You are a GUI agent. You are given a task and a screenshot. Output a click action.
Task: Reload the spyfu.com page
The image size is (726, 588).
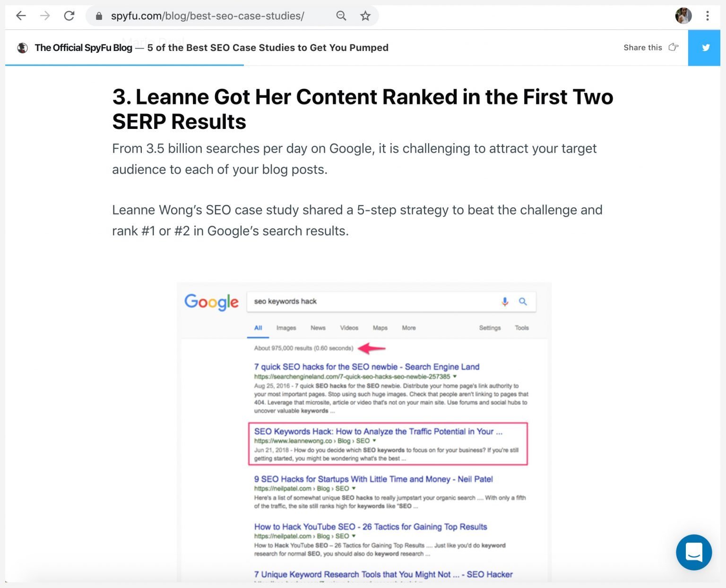69,16
